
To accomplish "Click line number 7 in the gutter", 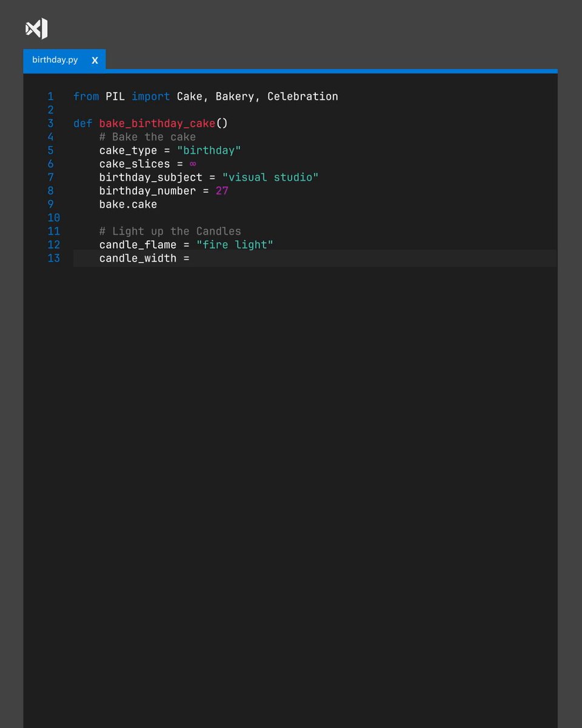I will pos(51,177).
